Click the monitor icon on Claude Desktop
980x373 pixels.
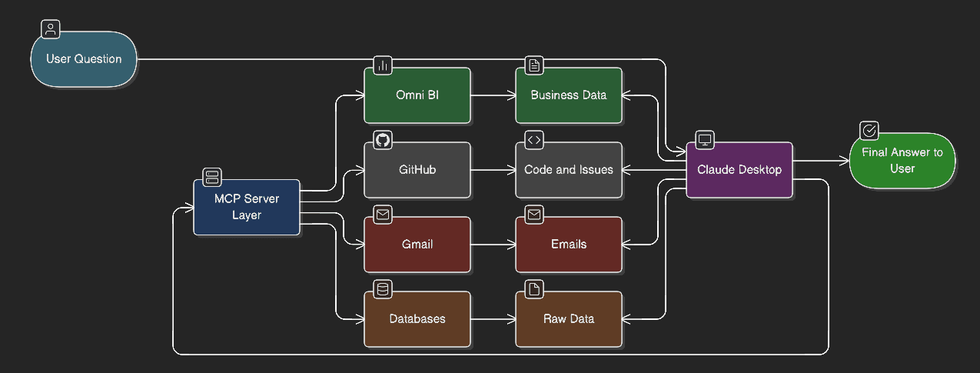coord(705,140)
